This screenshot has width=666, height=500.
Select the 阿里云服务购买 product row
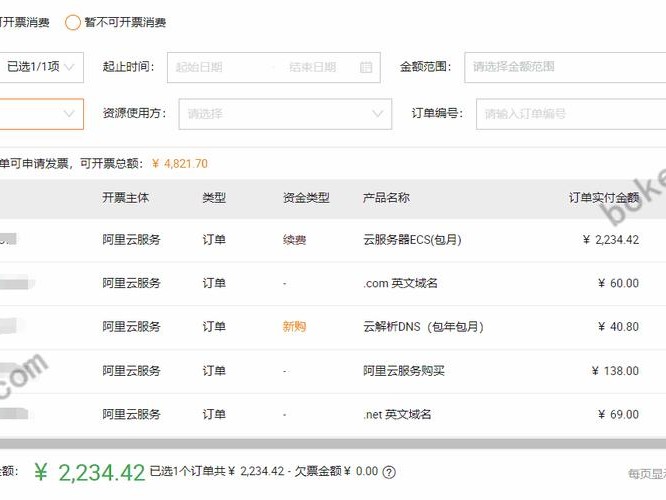333,371
